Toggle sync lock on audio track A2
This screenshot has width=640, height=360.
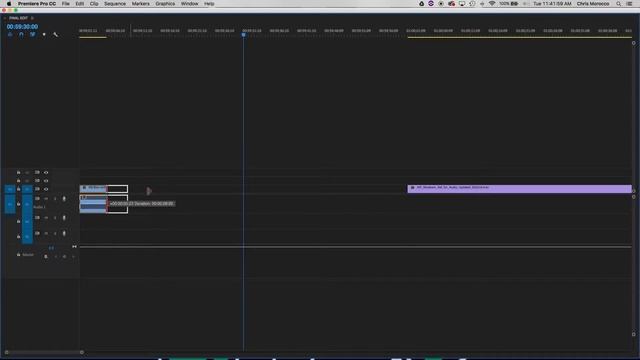(37, 218)
